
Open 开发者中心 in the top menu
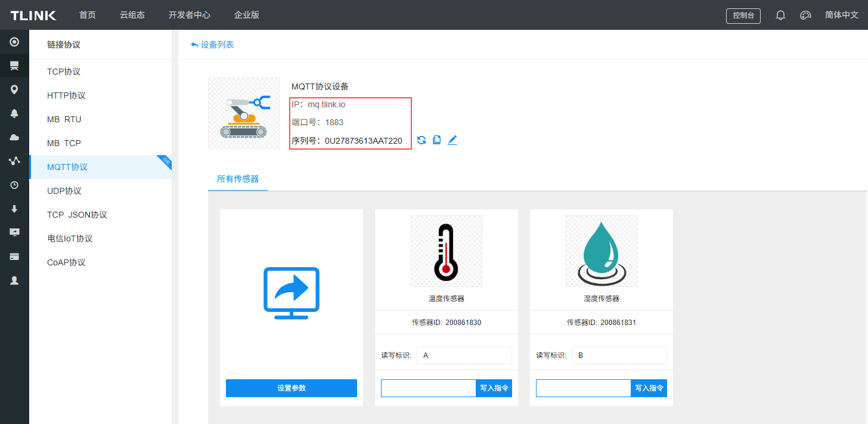pos(189,15)
